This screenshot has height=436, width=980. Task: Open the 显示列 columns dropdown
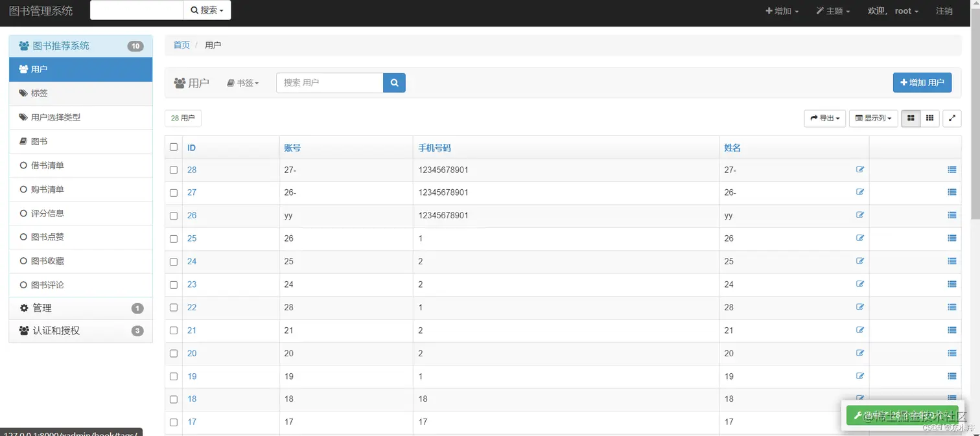[x=873, y=118]
